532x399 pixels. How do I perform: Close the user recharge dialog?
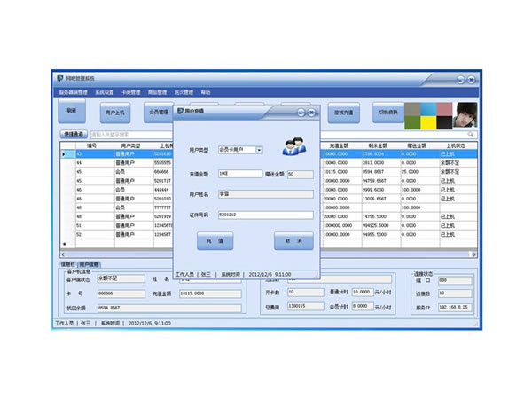click(311, 113)
